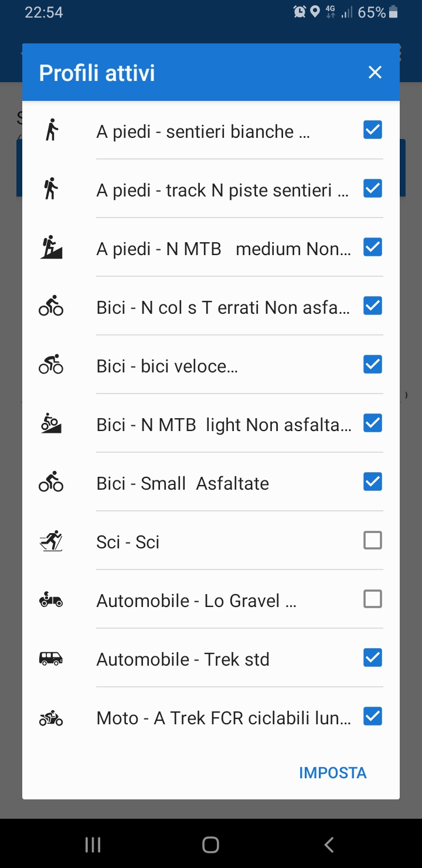
Task: Click the motorcycle icon for Moto profile
Action: point(52,717)
